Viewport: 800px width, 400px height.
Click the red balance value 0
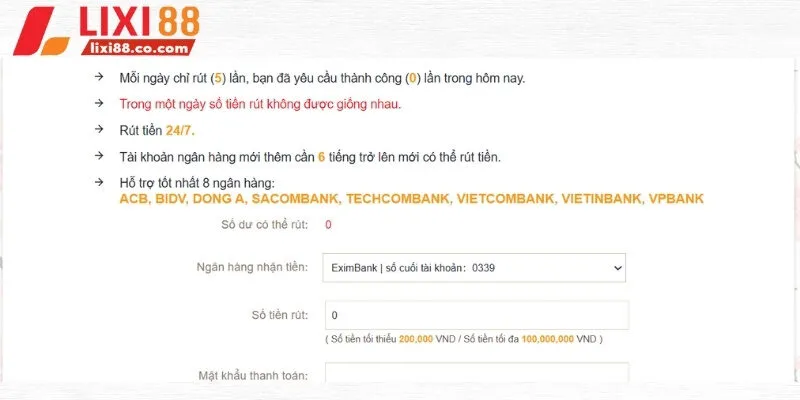tap(328, 224)
